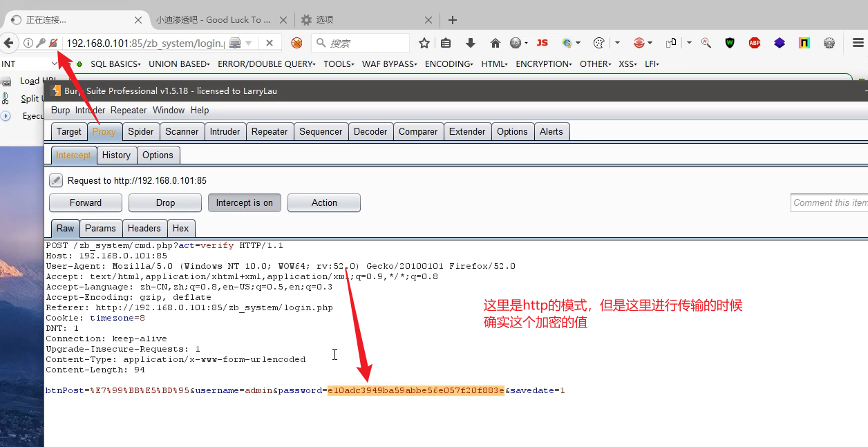This screenshot has height=447, width=868.
Task: Stop loading with the X button
Action: [x=270, y=43]
